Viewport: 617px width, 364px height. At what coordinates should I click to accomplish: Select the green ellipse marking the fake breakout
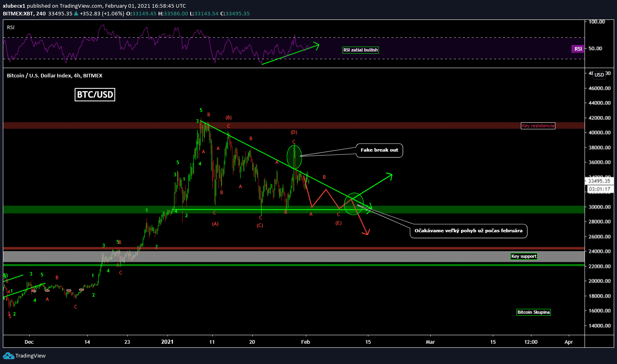coord(294,157)
